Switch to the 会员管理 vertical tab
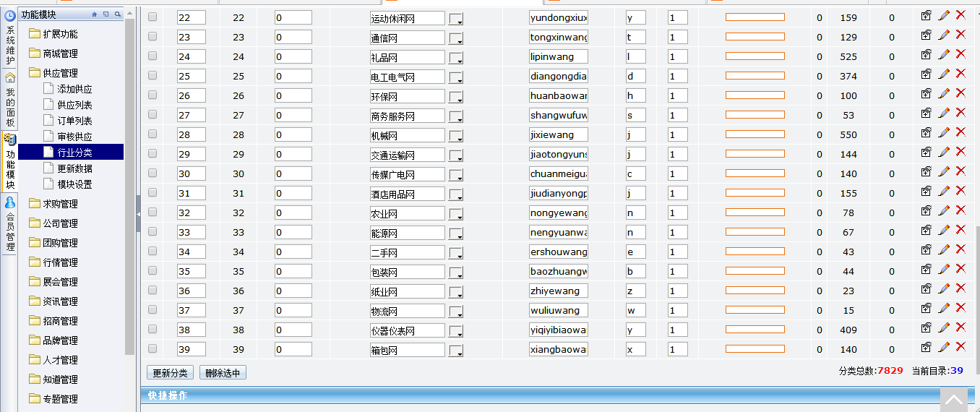This screenshot has width=980, height=412. pos(10,226)
